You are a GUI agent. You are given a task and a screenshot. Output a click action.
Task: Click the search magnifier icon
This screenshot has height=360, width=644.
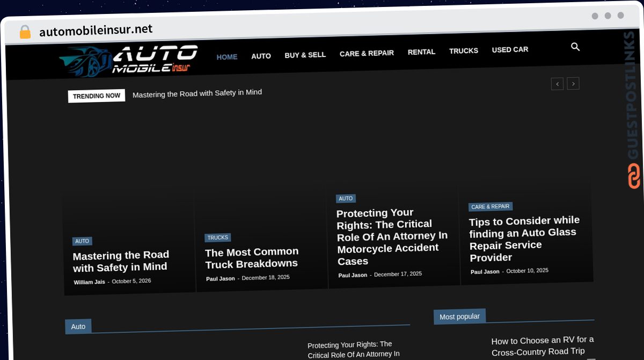coord(575,47)
